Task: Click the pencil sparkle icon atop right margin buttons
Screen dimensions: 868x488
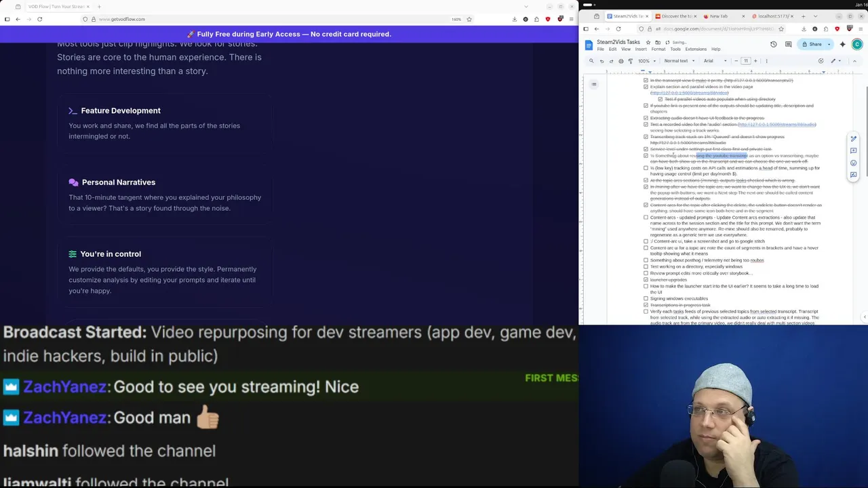Action: tap(853, 138)
